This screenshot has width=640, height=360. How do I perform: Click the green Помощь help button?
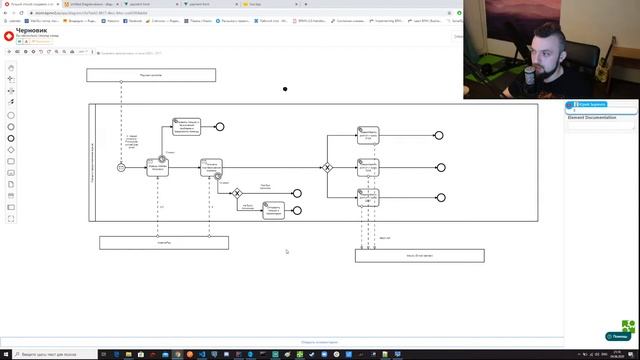coord(618,336)
